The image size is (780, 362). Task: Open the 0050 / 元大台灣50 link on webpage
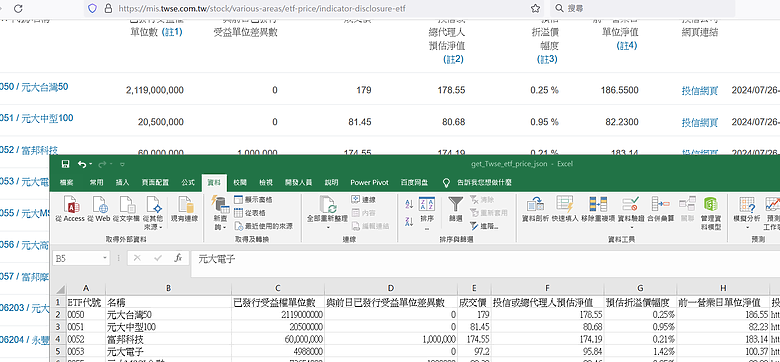click(34, 87)
